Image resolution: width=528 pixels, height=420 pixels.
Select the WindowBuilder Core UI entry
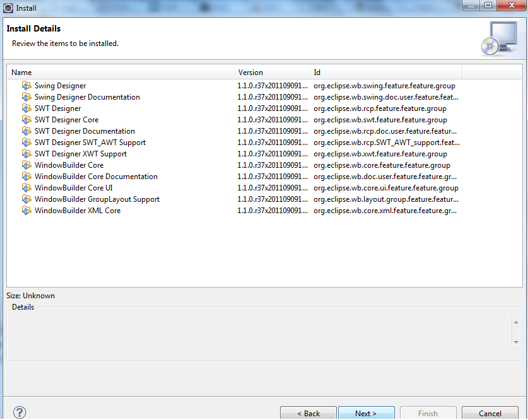74,188
